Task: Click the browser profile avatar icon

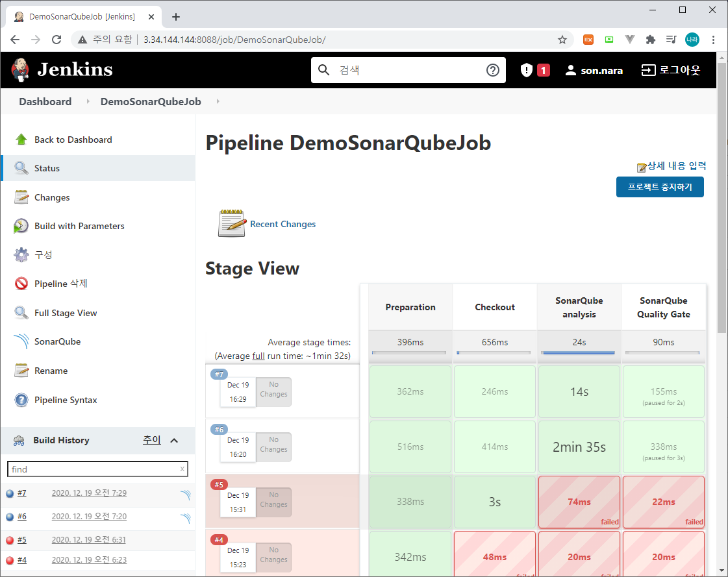Action: point(692,40)
